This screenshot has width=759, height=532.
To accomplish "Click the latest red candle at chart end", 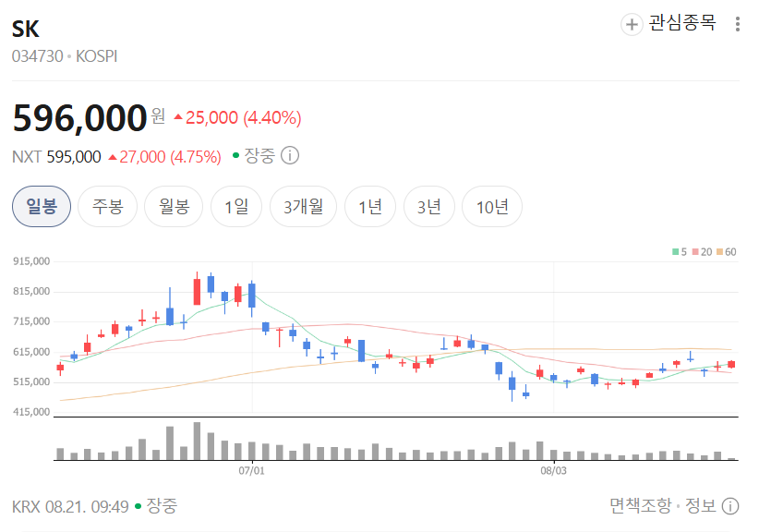I will [731, 365].
